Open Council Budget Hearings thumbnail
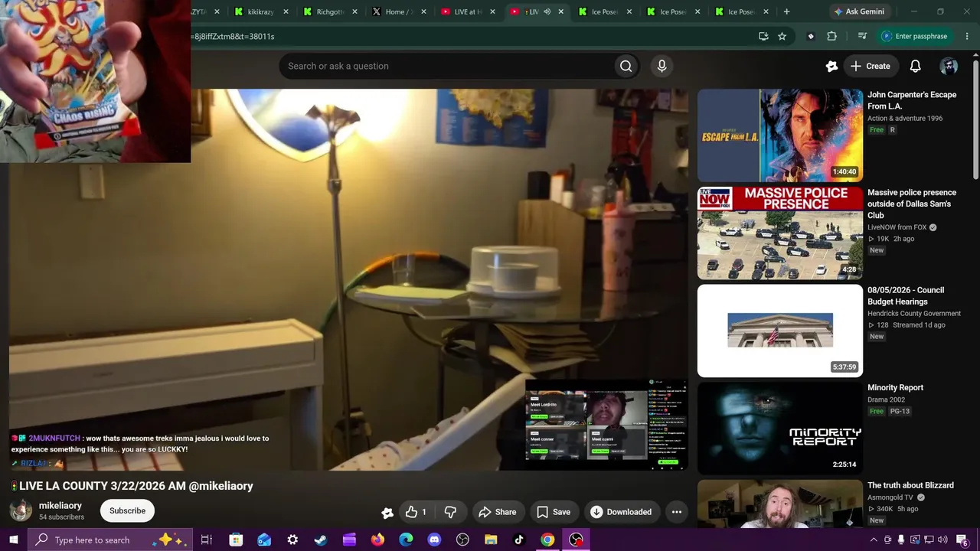The height and width of the screenshot is (551, 980). click(x=779, y=331)
